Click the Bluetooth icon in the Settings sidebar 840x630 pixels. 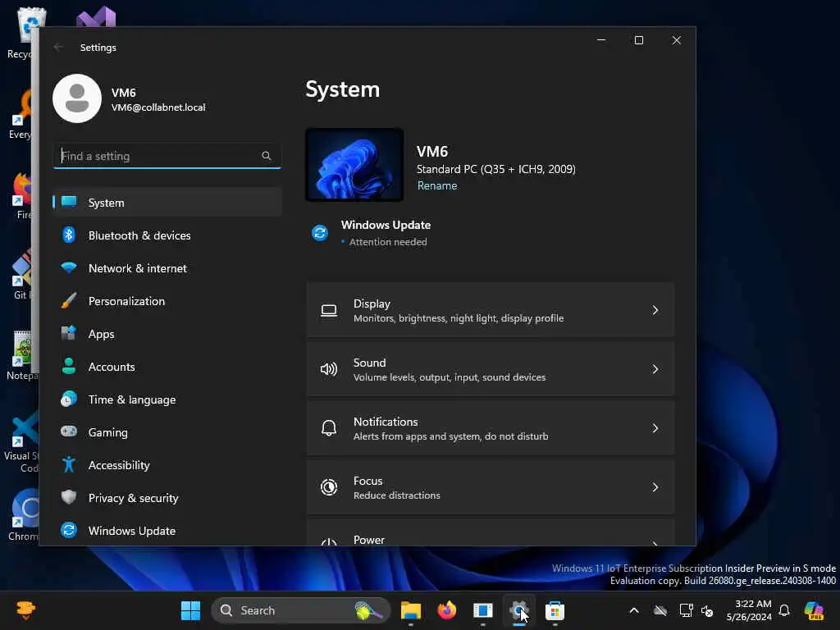tap(69, 235)
